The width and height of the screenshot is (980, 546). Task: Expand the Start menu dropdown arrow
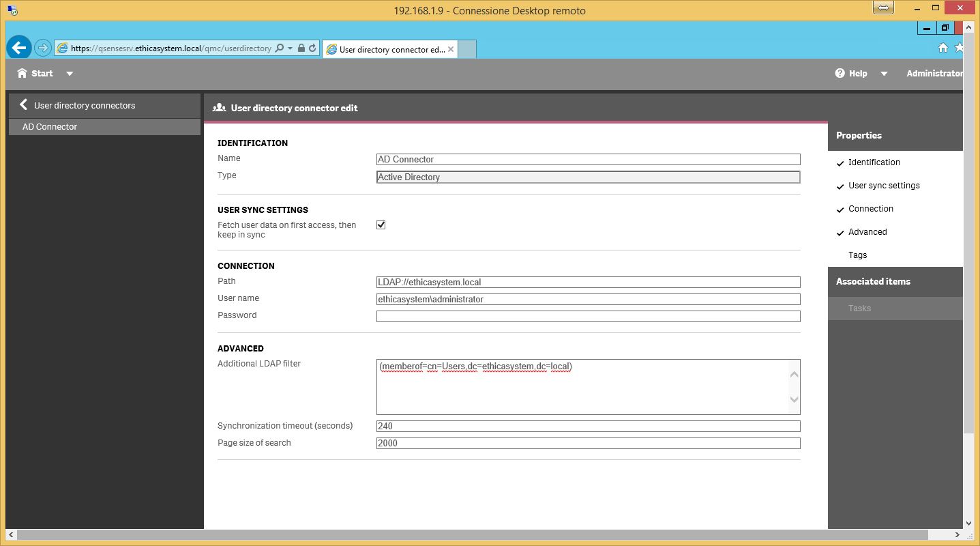click(x=70, y=74)
